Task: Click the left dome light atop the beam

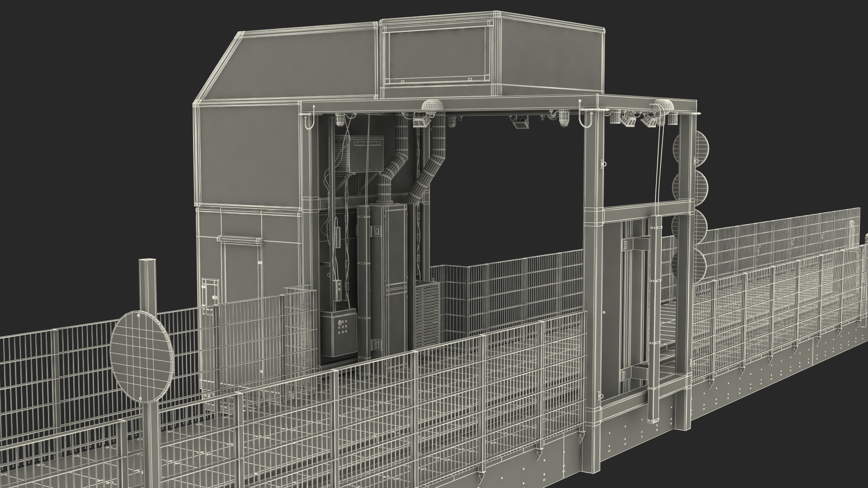Action: (434, 105)
